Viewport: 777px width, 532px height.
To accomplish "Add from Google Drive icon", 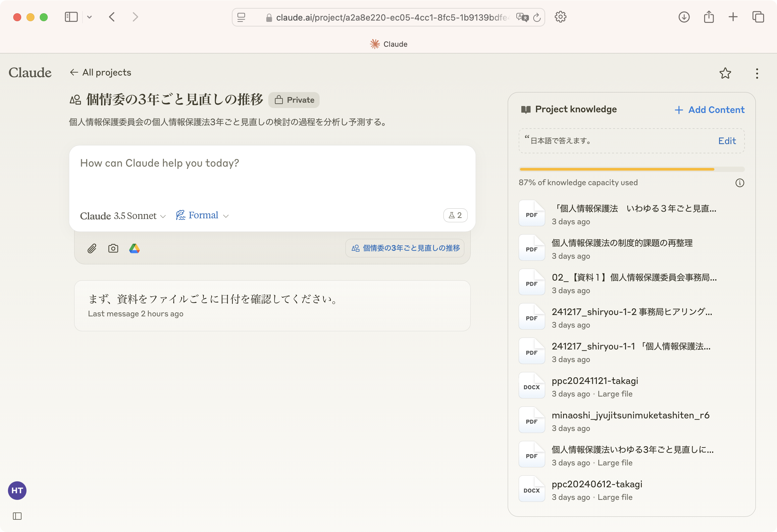I will (134, 248).
